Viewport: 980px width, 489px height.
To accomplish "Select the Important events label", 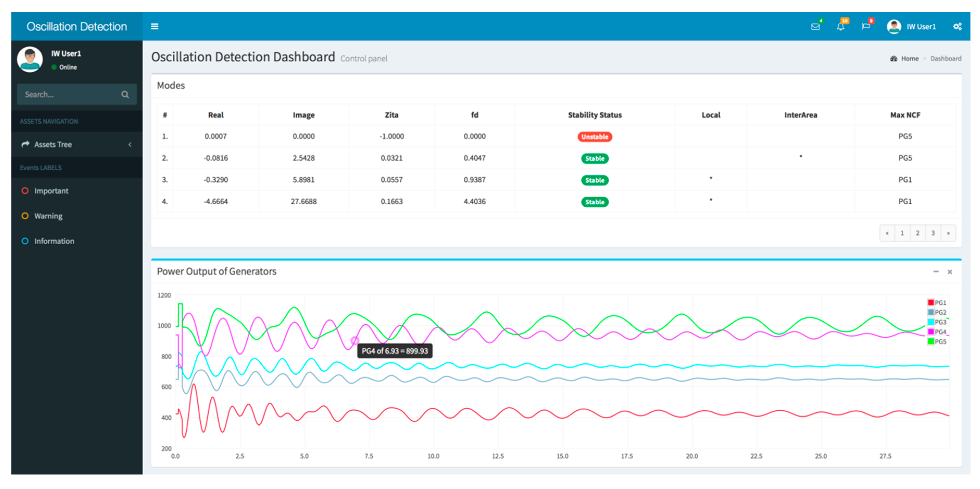I will pos(51,191).
